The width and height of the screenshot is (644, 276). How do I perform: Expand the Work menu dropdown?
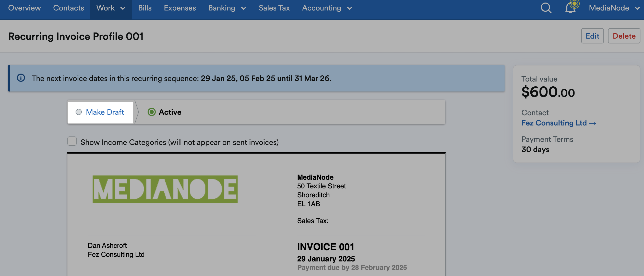click(111, 8)
